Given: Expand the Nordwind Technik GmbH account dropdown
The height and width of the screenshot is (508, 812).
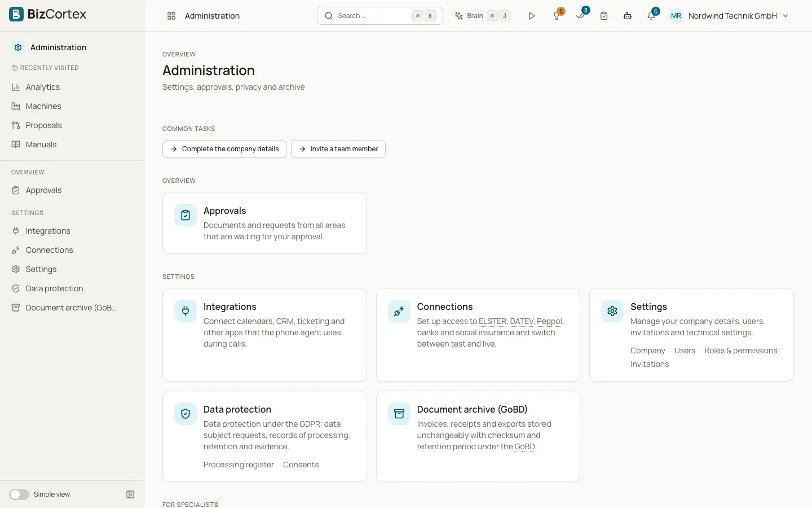Looking at the screenshot, I should point(739,16).
